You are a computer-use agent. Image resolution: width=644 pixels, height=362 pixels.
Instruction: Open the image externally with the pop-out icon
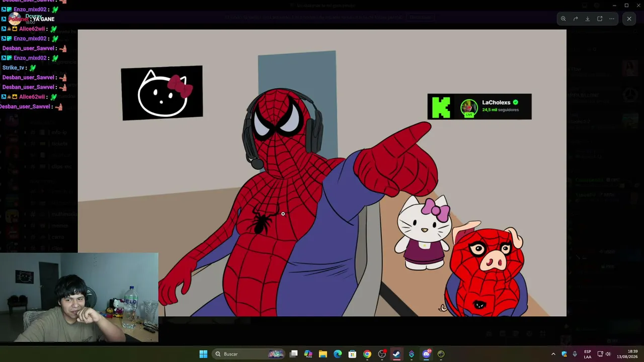600,19
